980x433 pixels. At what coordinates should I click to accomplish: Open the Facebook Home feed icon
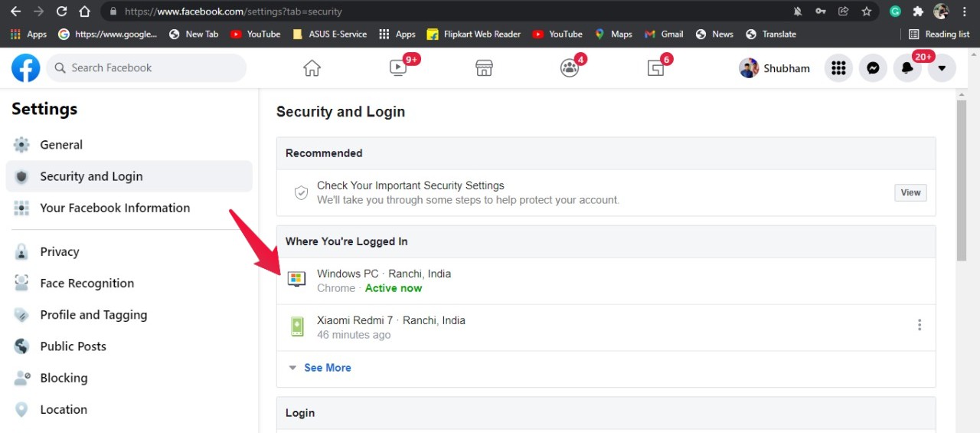click(x=312, y=68)
